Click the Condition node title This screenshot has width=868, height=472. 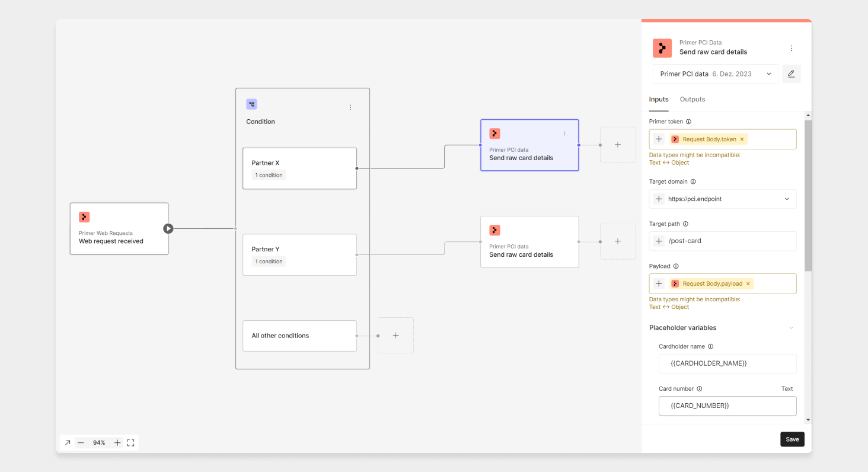(x=261, y=122)
